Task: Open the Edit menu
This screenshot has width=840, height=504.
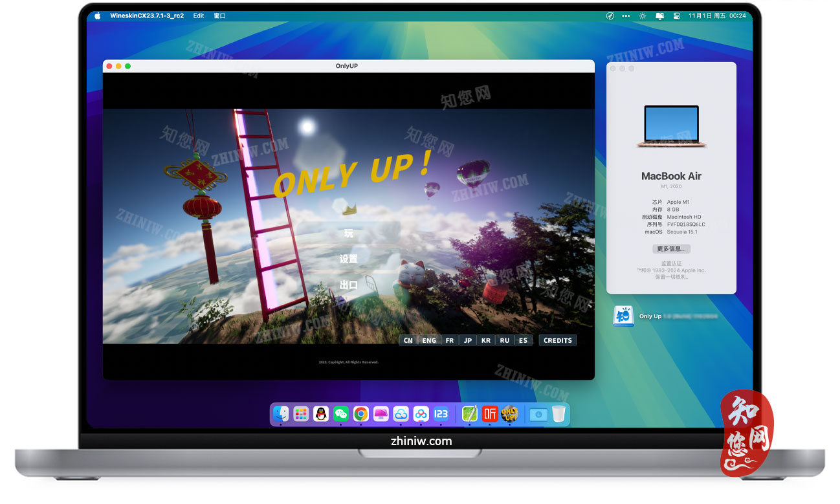Action: (199, 16)
